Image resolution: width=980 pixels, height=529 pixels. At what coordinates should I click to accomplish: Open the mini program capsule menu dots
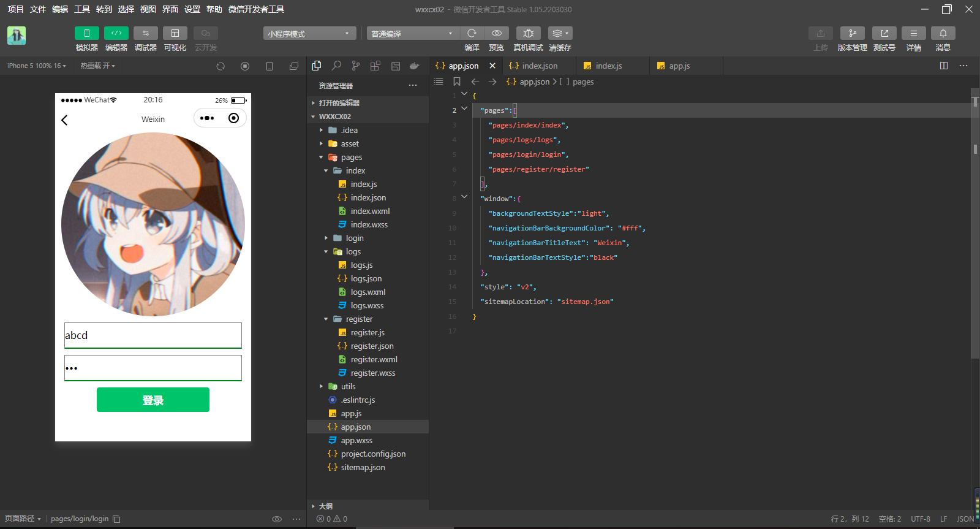tap(207, 118)
